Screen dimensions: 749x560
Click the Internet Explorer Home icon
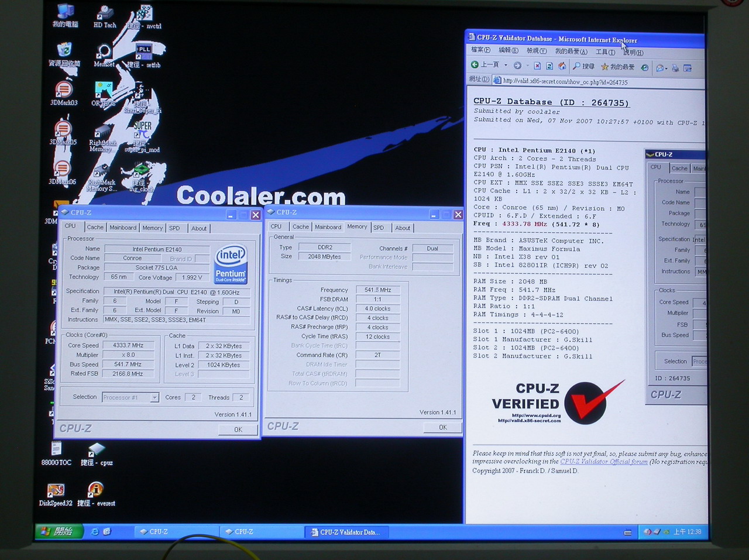562,66
